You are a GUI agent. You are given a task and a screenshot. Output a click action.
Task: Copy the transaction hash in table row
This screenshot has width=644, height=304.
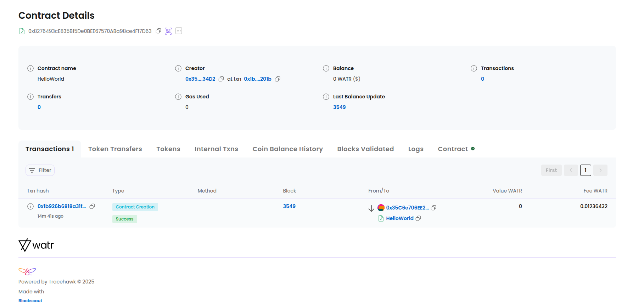click(x=92, y=206)
